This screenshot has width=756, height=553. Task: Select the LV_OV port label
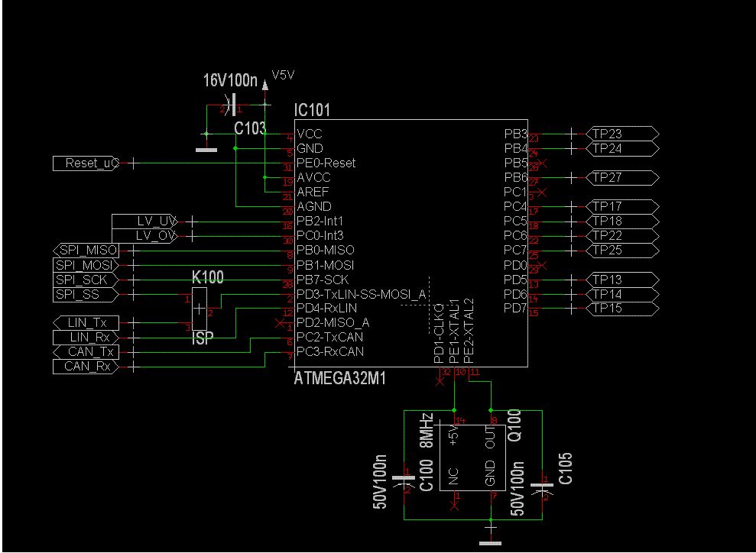pos(144,236)
